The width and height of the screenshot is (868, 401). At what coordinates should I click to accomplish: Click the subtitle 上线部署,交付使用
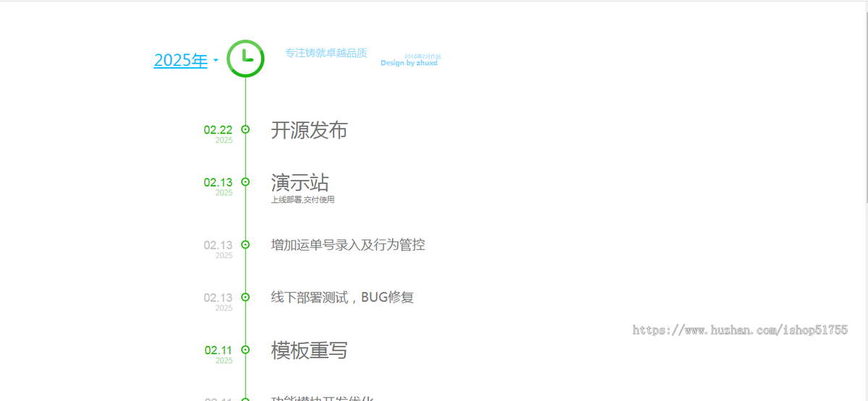303,200
